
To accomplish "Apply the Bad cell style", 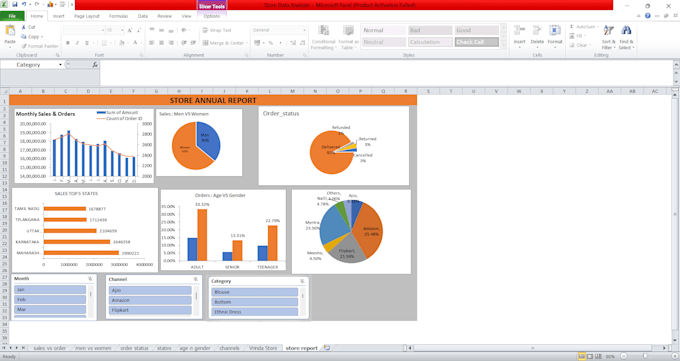I will pos(431,30).
